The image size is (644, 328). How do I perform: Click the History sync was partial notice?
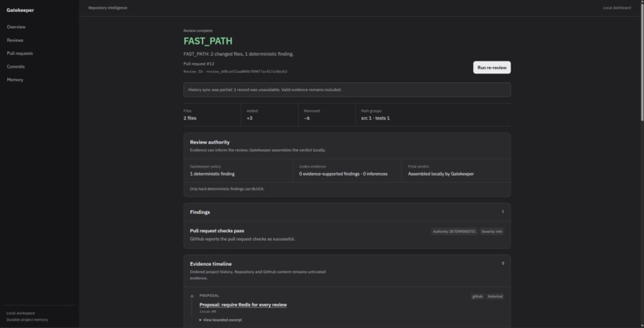click(x=347, y=90)
